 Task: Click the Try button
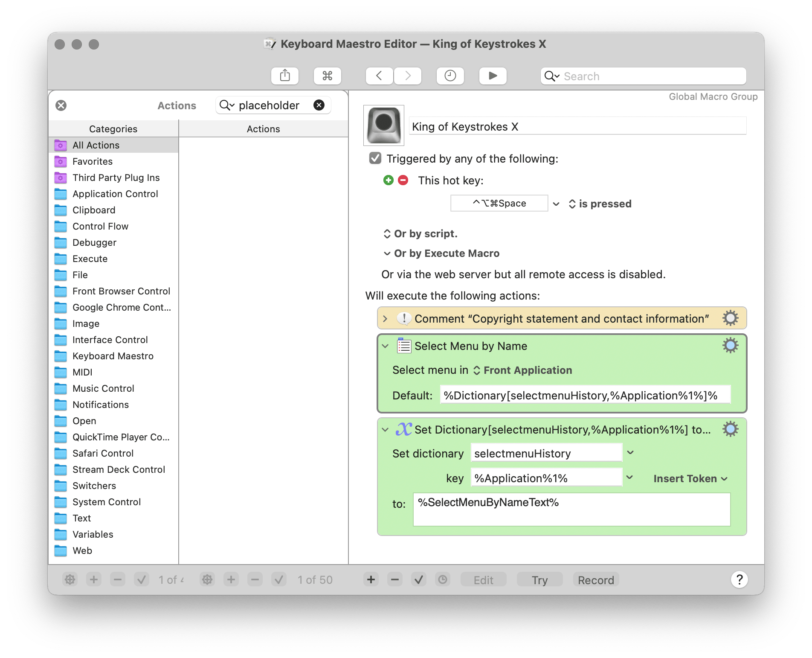pos(539,579)
